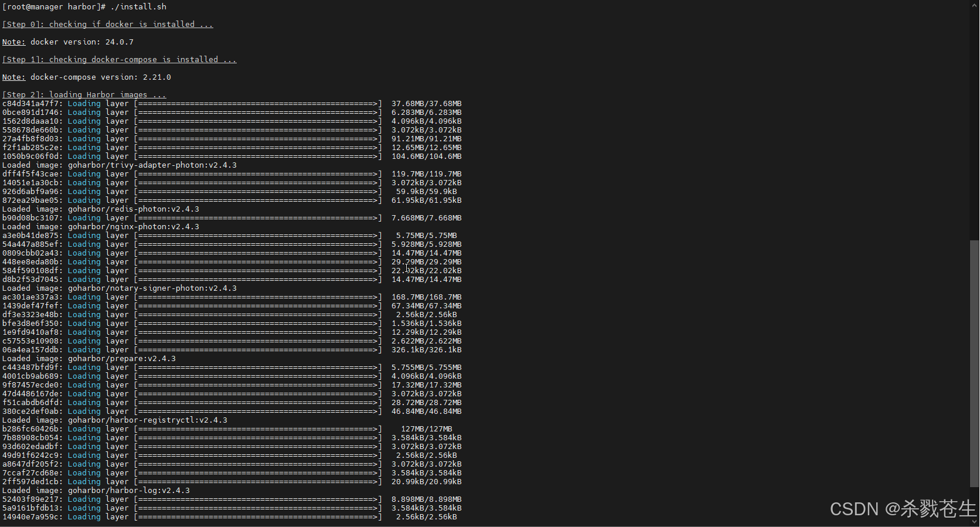Click the '17.32MB/17.32MB' size value

[x=427, y=385]
